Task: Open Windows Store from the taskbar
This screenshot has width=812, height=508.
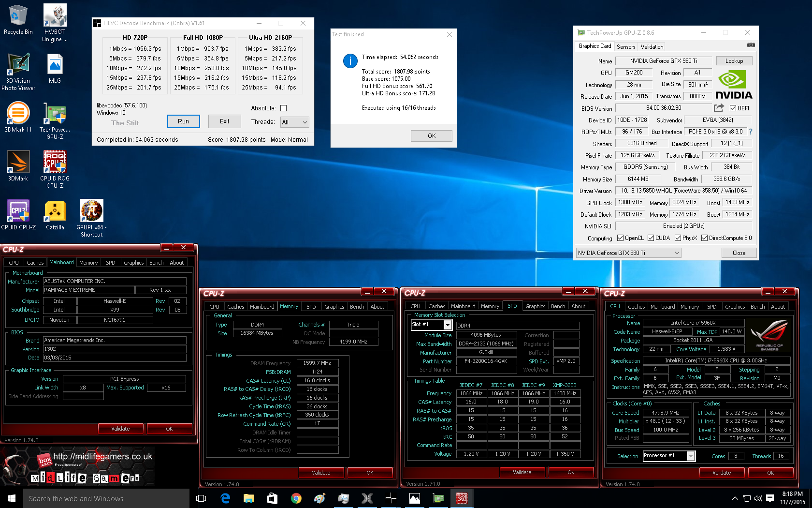Action: click(x=272, y=498)
